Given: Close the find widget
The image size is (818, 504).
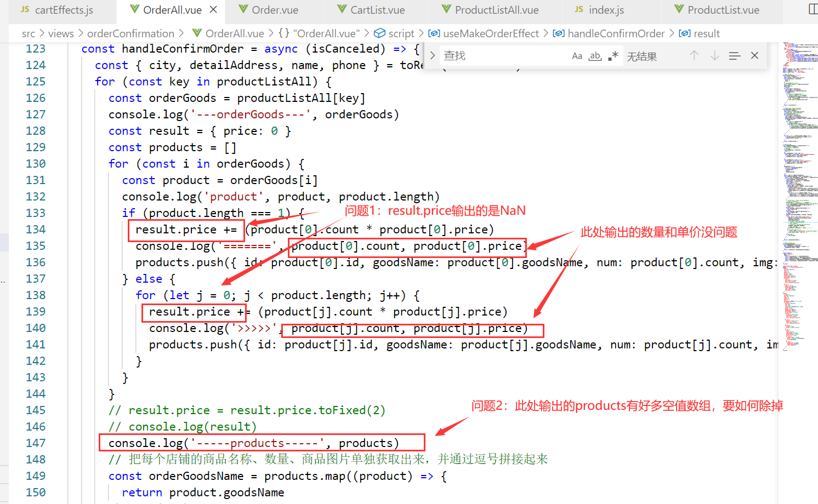Looking at the screenshot, I should (754, 55).
